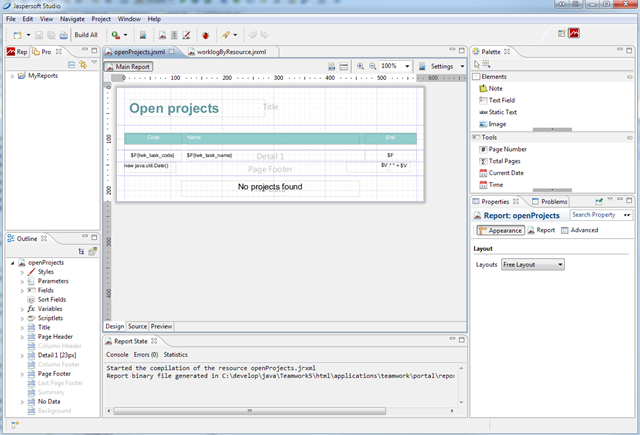Open the Layouts Free Layout combo box

click(532, 264)
